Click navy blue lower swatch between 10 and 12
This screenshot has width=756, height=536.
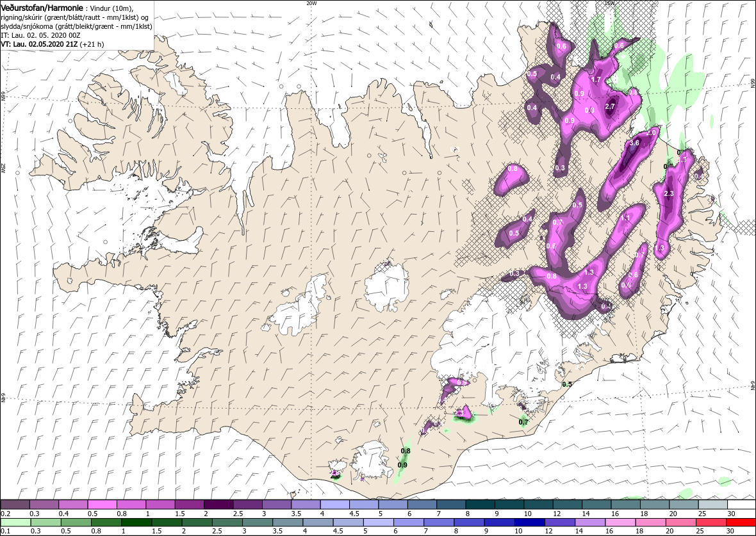coord(529,523)
